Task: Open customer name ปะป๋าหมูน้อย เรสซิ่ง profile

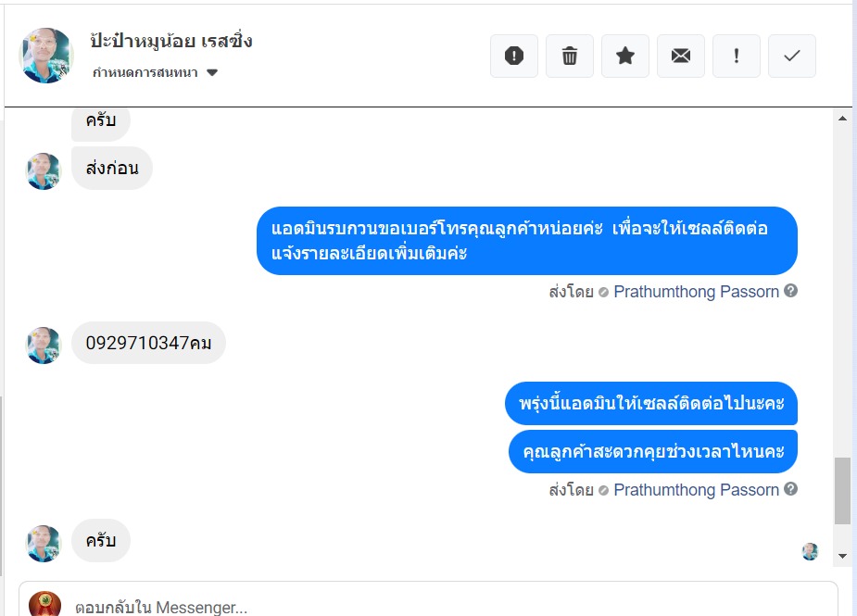Action: coord(171,41)
